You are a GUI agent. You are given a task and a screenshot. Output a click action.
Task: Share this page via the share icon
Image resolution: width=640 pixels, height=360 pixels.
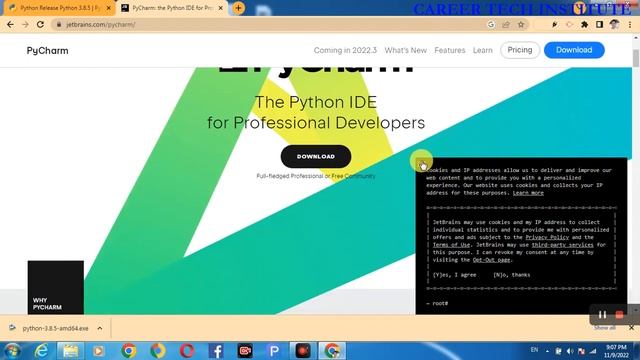[x=506, y=24]
